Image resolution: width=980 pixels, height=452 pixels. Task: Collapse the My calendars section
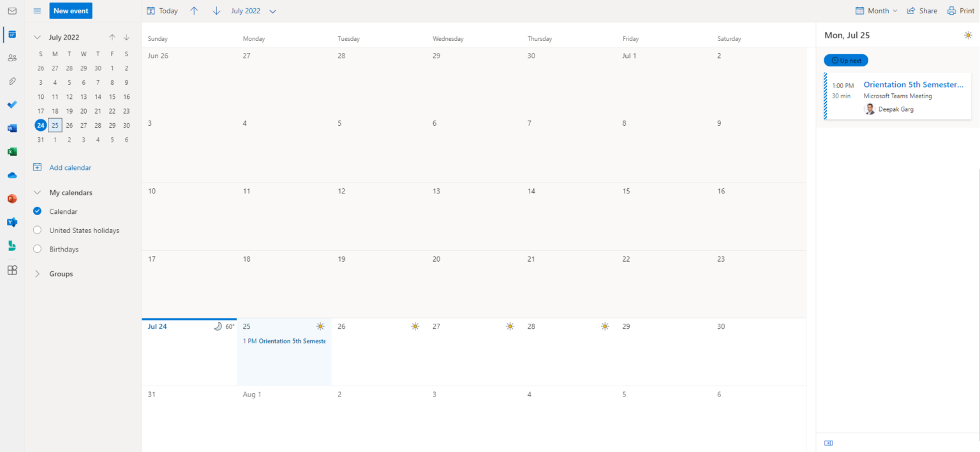pos(37,193)
